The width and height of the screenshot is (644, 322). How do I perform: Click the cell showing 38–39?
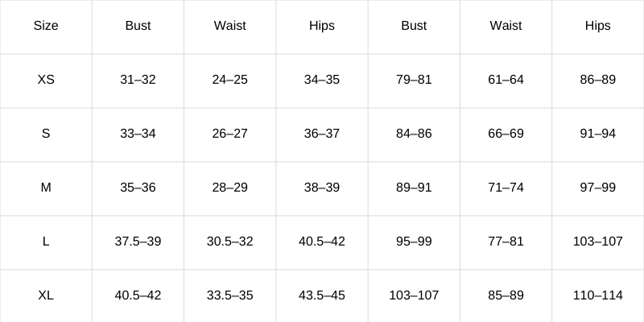(x=322, y=188)
